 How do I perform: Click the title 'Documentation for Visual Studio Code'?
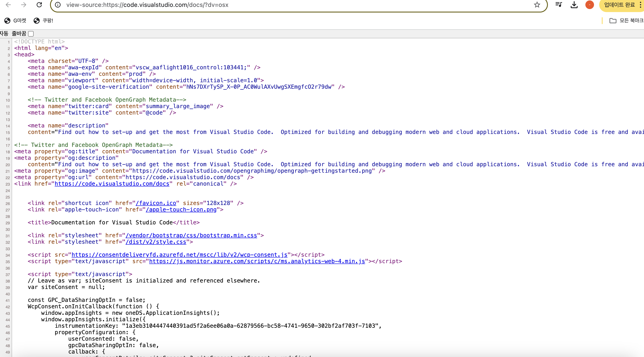pyautogui.click(x=112, y=223)
